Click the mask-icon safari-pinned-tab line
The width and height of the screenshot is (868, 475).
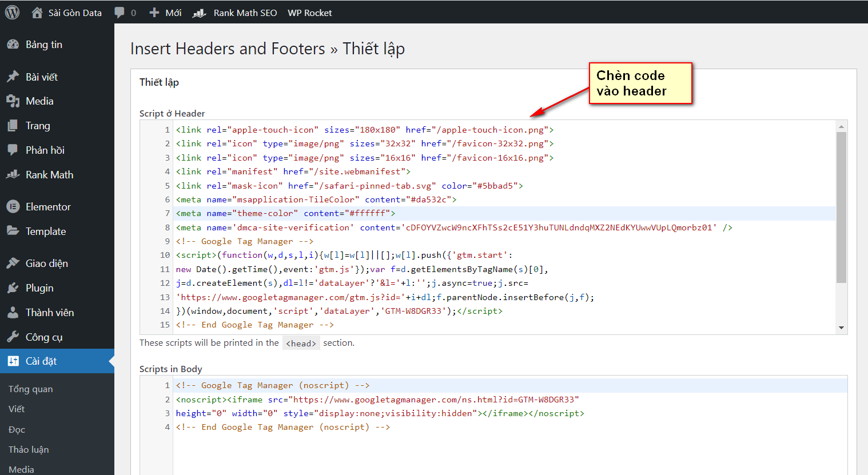[349, 186]
